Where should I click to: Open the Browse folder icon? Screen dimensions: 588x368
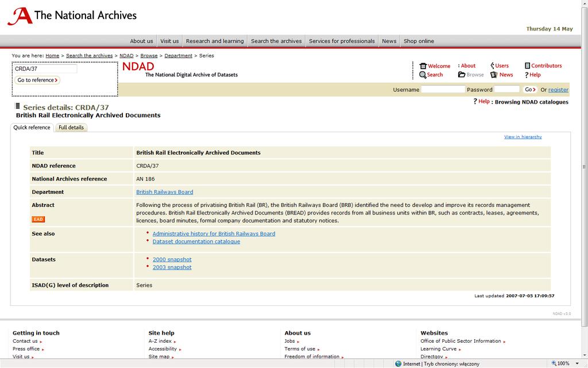462,75
